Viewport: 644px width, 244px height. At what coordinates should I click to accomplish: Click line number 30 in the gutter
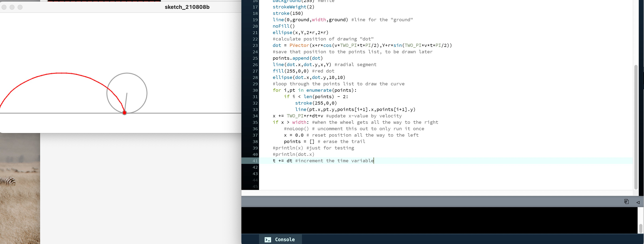(255, 90)
